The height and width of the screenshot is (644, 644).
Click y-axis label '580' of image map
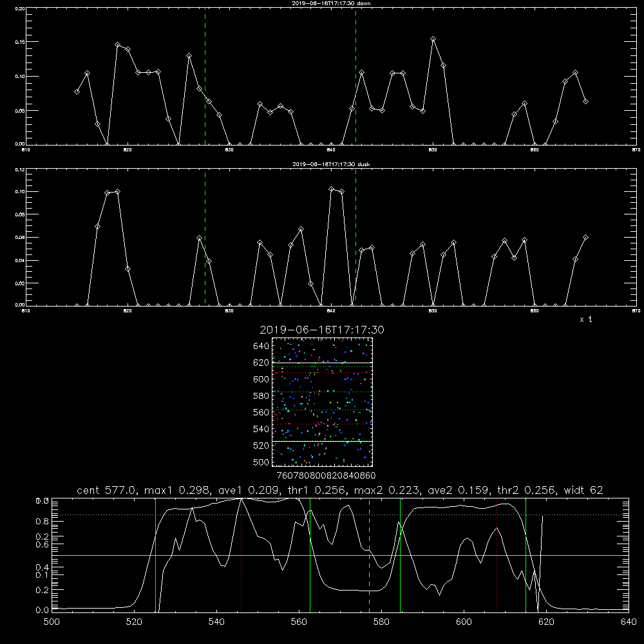[261, 396]
